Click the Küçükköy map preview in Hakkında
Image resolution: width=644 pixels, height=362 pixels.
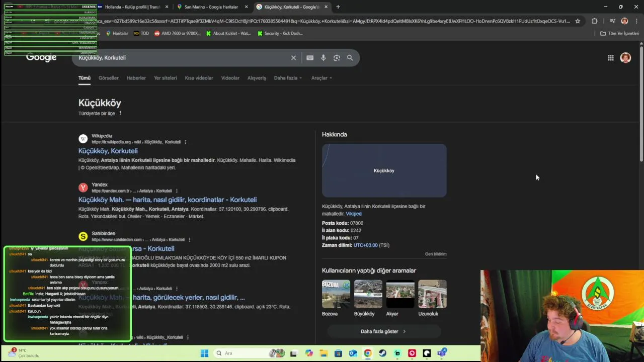pos(384,170)
